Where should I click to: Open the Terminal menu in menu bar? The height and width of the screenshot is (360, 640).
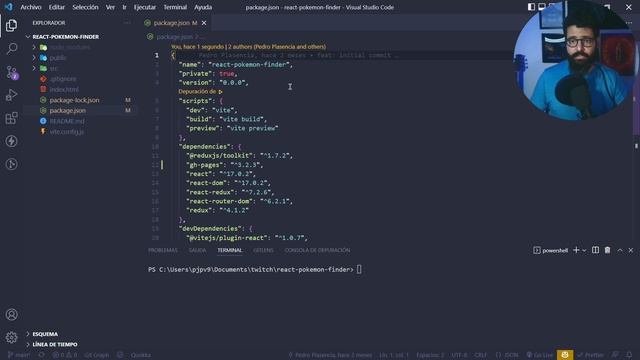pyautogui.click(x=175, y=7)
